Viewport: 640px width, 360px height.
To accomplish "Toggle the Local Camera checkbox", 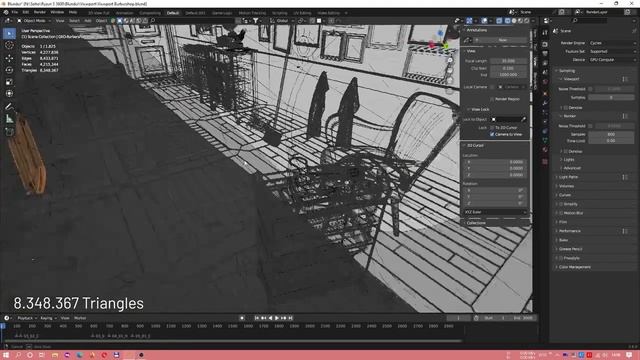I will [492, 87].
